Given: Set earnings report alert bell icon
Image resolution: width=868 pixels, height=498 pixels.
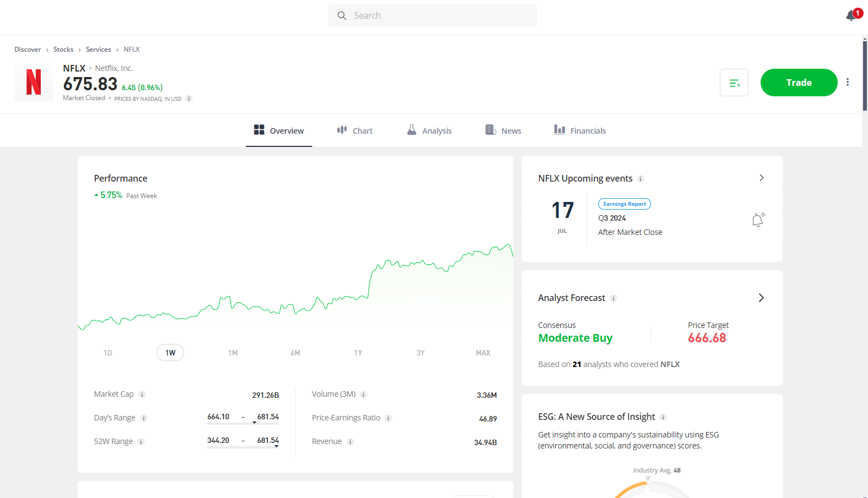Looking at the screenshot, I should 758,220.
